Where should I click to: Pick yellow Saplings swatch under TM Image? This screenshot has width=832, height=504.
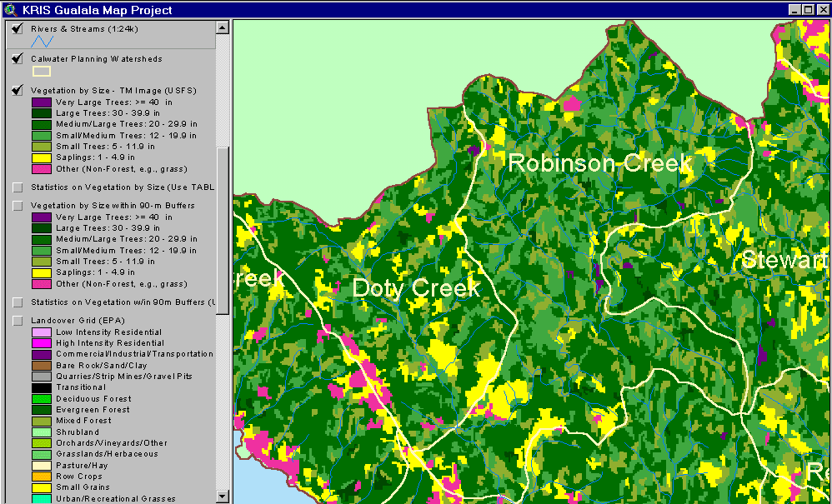(42, 158)
